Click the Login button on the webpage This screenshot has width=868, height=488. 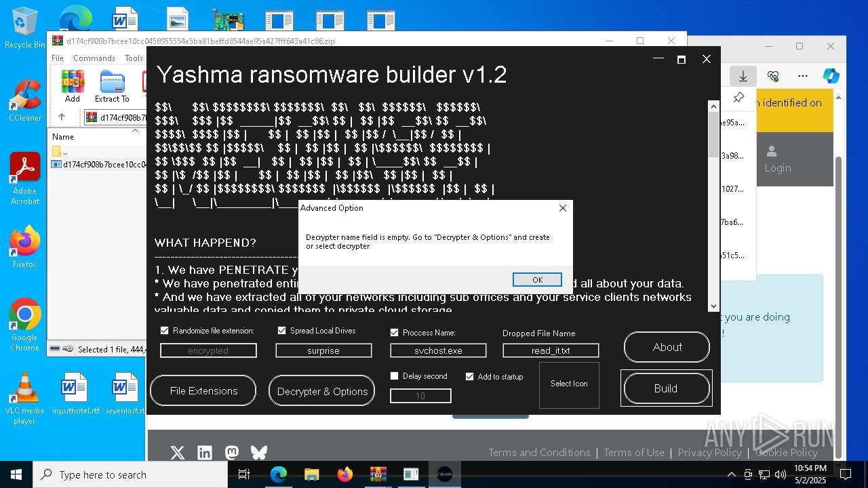(x=777, y=159)
